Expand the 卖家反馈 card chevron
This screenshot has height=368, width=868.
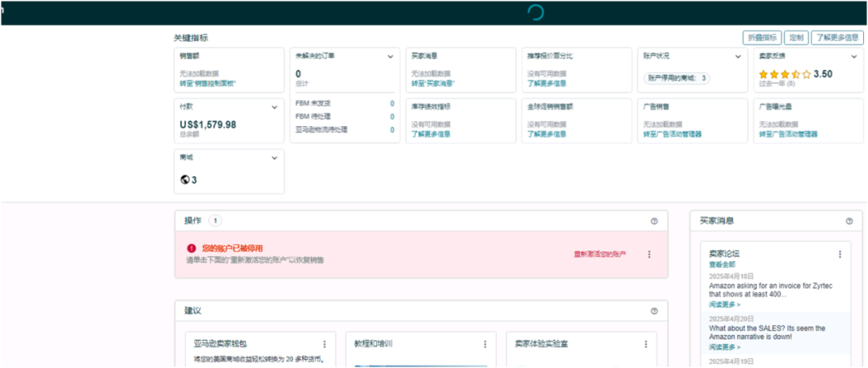click(x=854, y=56)
